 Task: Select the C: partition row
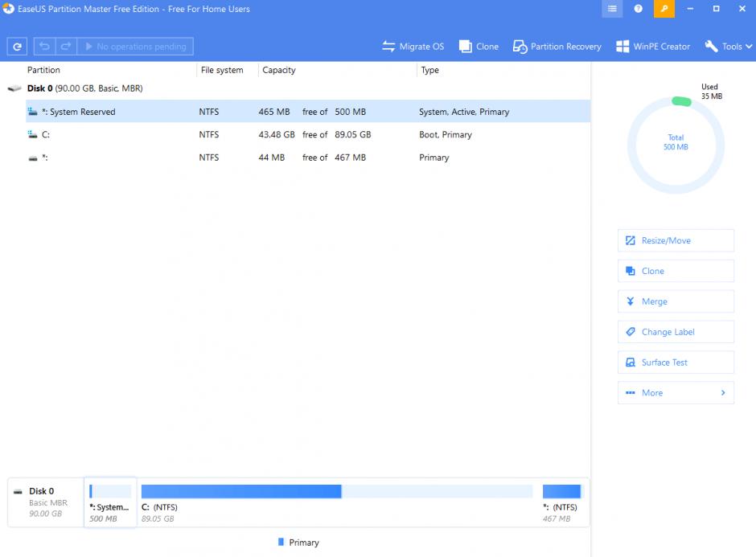coord(307,134)
